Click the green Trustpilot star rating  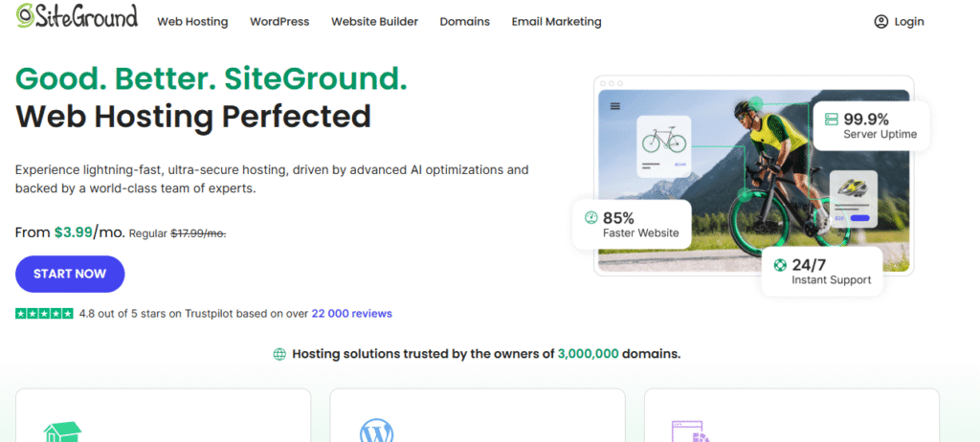44,313
